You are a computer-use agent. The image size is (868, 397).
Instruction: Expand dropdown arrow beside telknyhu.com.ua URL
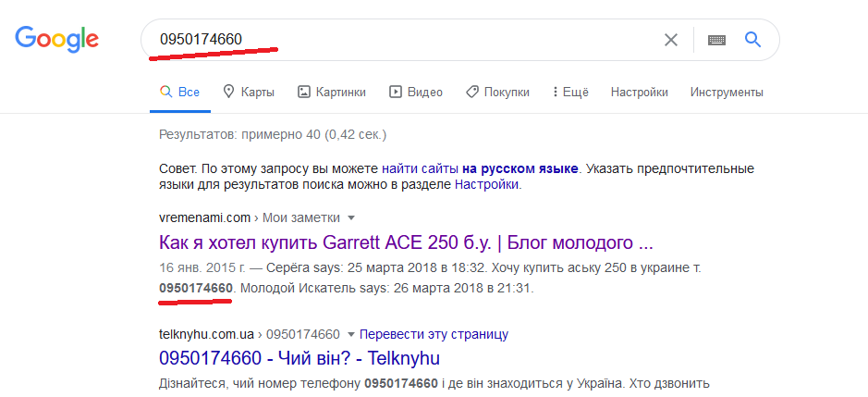[x=350, y=335]
